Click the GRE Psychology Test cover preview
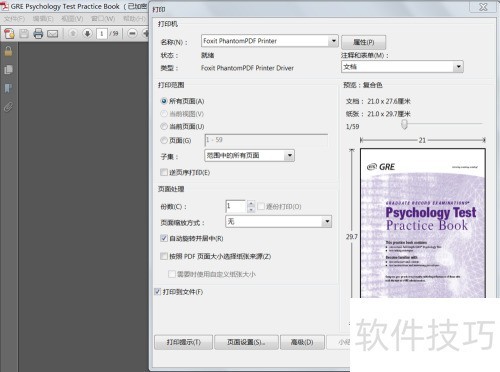Screen dimensions: 500x372 (423, 223)
